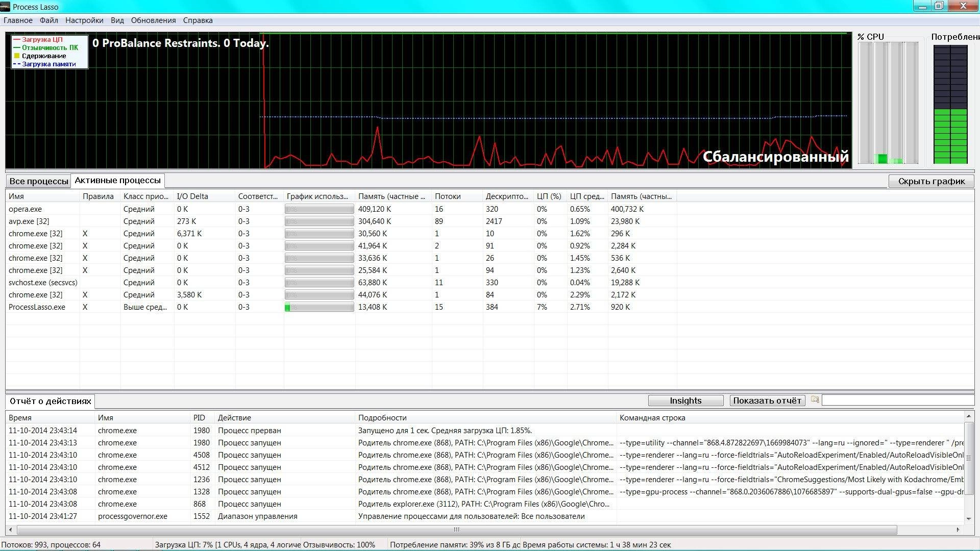Select log entry with PID 1236
This screenshot has width=980, height=551.
tap(485, 480)
